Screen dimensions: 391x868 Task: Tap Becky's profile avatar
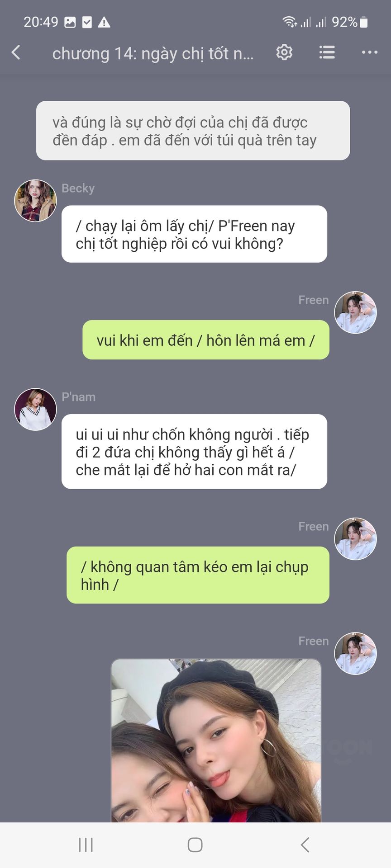tap(35, 201)
